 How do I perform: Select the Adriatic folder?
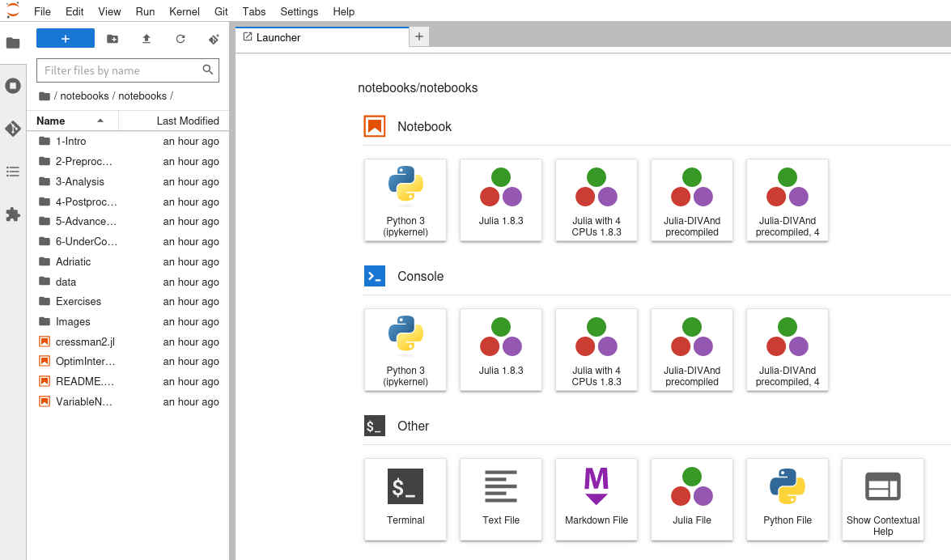pos(128,261)
